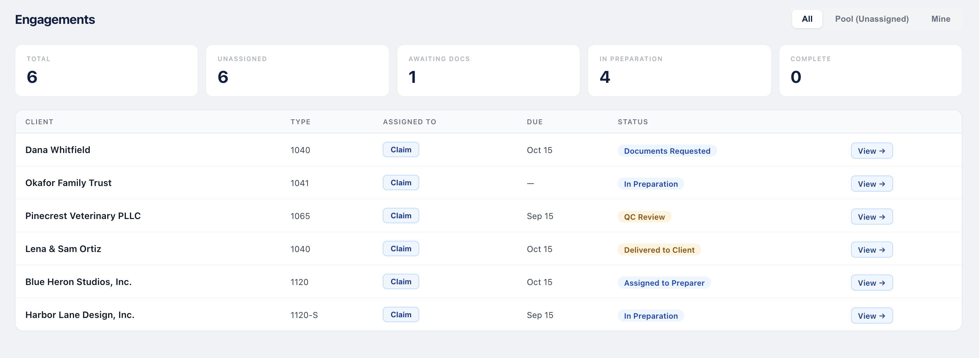This screenshot has width=980, height=358.
Task: Click the Lena & Sam Ortiz client name
Action: [63, 249]
